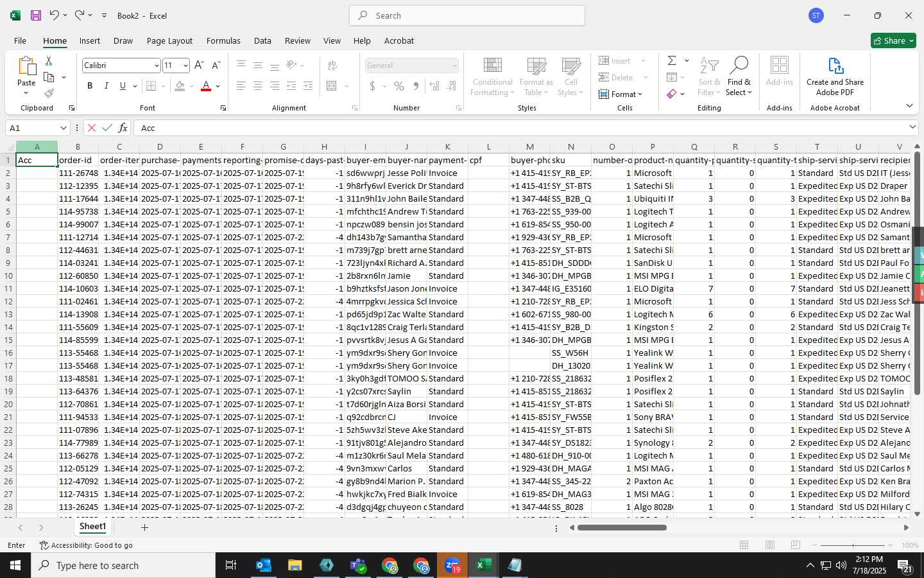This screenshot has height=578, width=924.
Task: Select the Sheet1 tab
Action: (92, 527)
